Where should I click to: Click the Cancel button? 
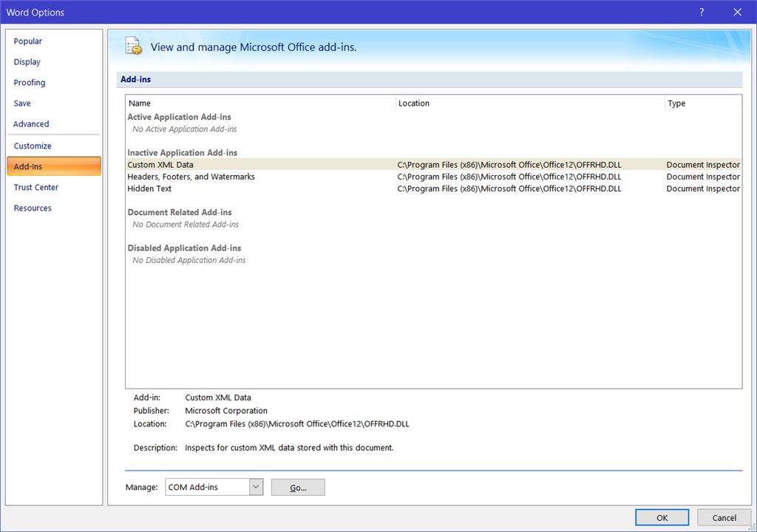[724, 517]
